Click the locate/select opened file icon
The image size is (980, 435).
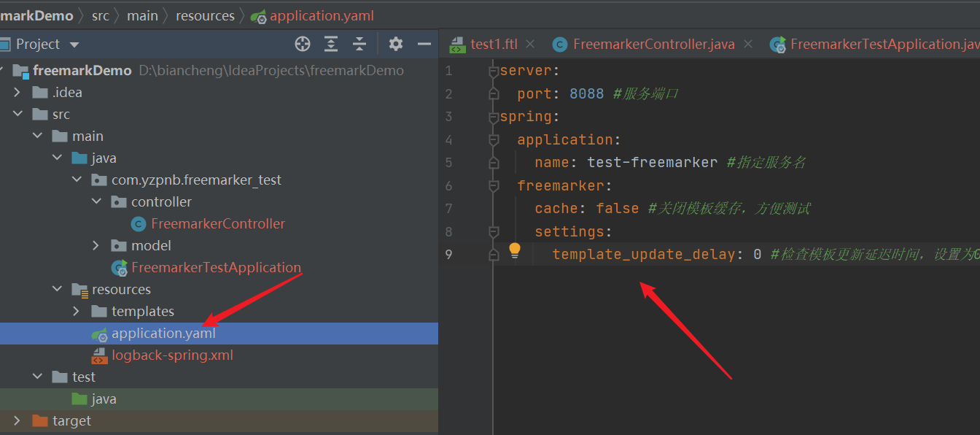303,44
